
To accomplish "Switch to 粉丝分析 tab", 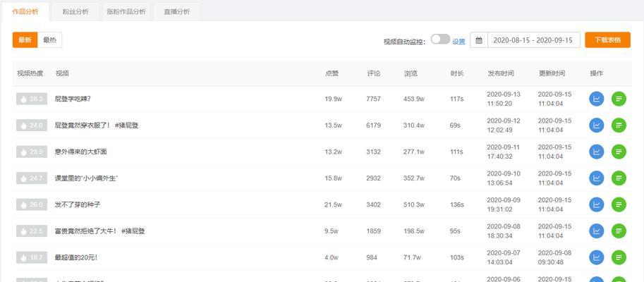I will coord(75,11).
